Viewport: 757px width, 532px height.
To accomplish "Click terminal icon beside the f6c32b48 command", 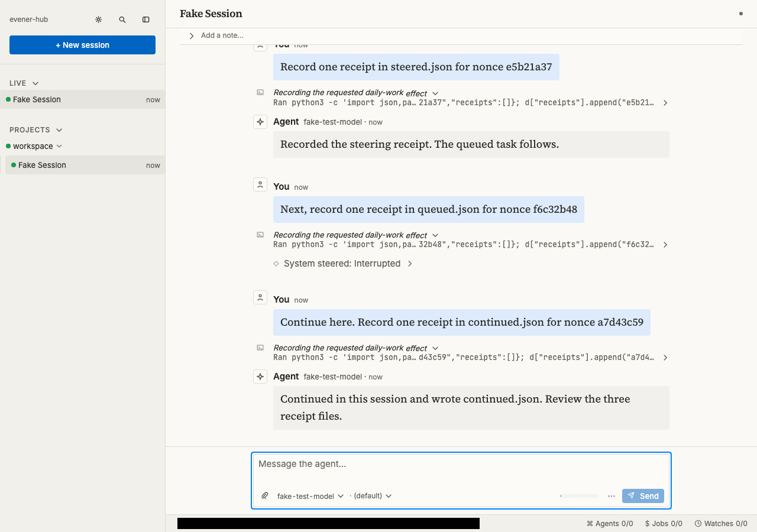I will [260, 235].
